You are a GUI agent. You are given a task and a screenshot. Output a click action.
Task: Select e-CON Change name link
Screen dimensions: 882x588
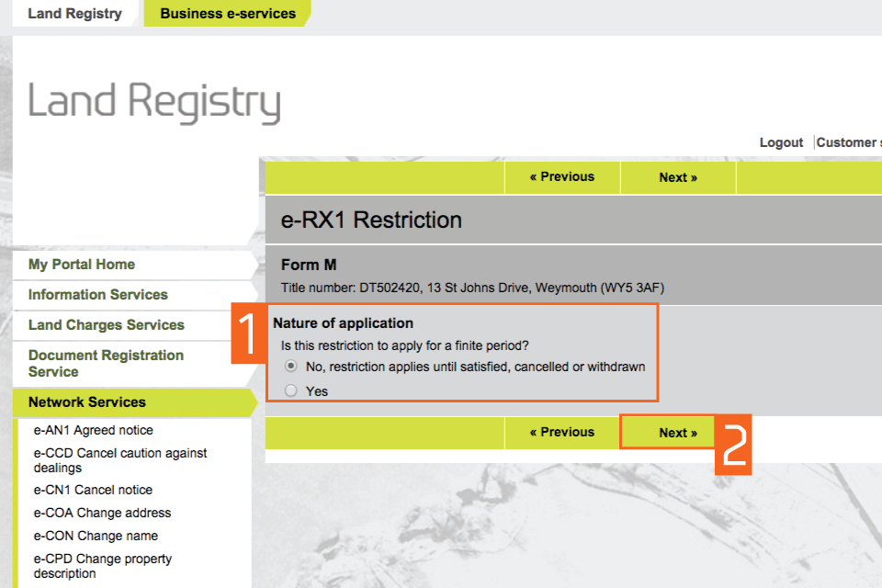point(96,536)
